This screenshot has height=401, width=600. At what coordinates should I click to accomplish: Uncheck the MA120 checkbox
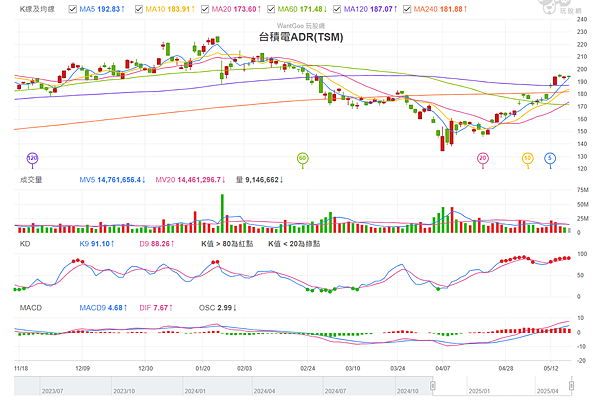tap(337, 9)
